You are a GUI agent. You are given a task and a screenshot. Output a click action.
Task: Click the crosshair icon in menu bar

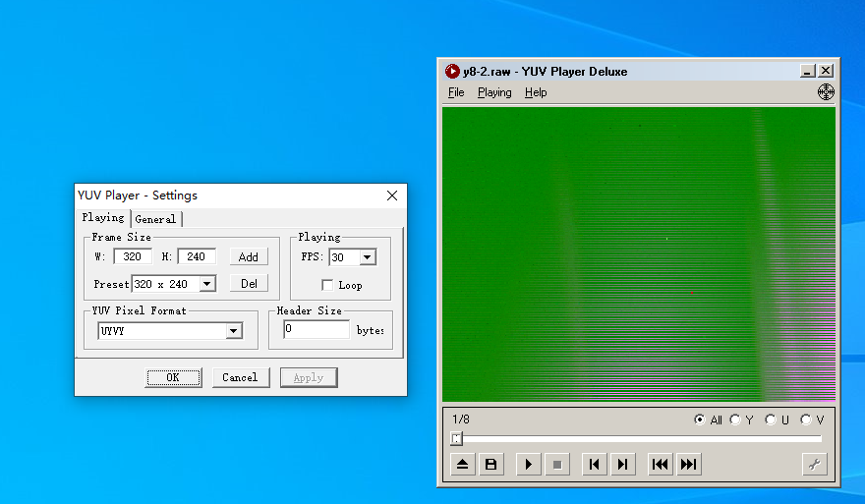point(826,91)
